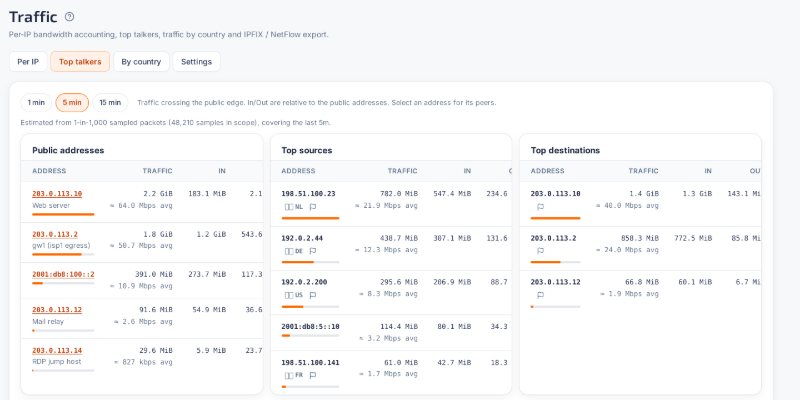
Task: Click the Top destinations panel heading
Action: click(565, 151)
